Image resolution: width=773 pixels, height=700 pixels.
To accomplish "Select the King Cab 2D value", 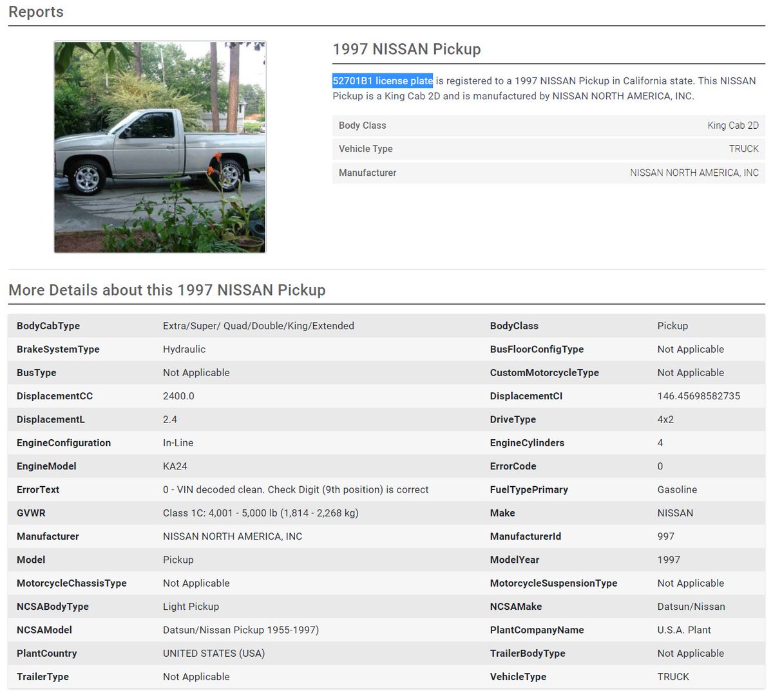I will [x=733, y=126].
